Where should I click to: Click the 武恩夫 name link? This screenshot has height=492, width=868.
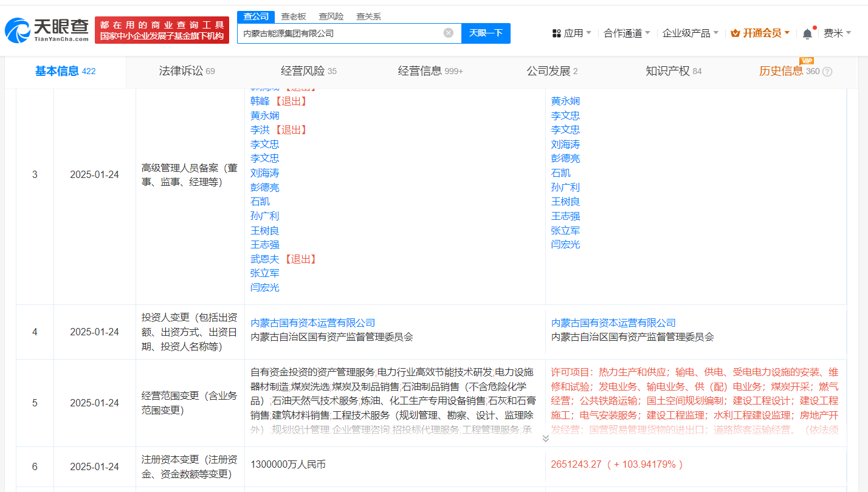pyautogui.click(x=265, y=259)
